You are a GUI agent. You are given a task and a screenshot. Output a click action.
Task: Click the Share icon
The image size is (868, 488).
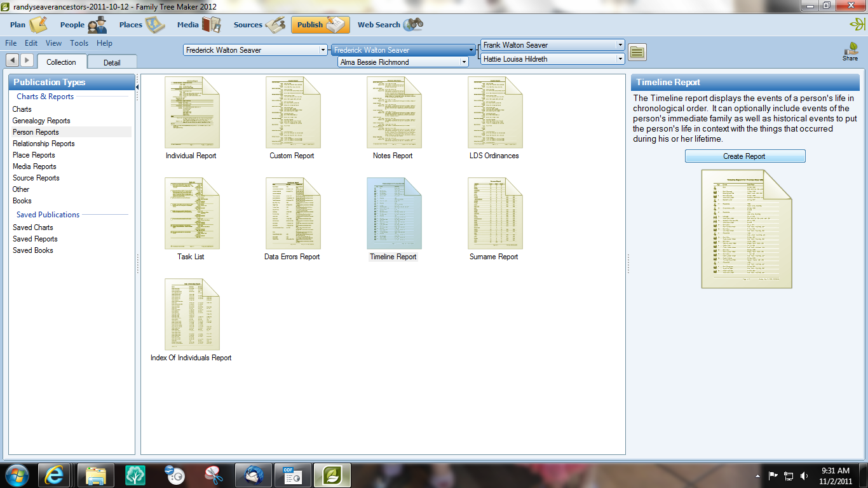(850, 51)
